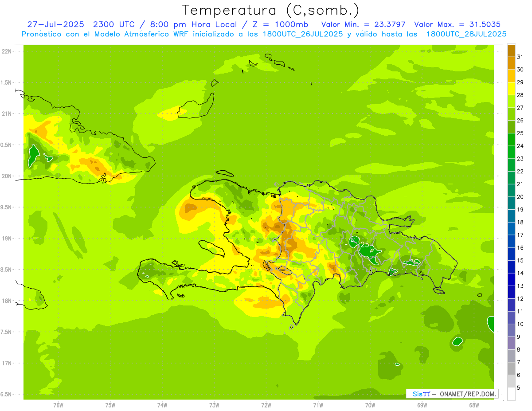Click the '18N' latitude axis label
This screenshot has width=532, height=411.
7,301
